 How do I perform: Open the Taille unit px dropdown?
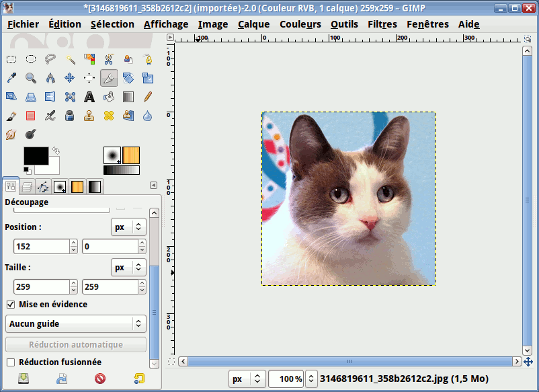[x=128, y=268]
